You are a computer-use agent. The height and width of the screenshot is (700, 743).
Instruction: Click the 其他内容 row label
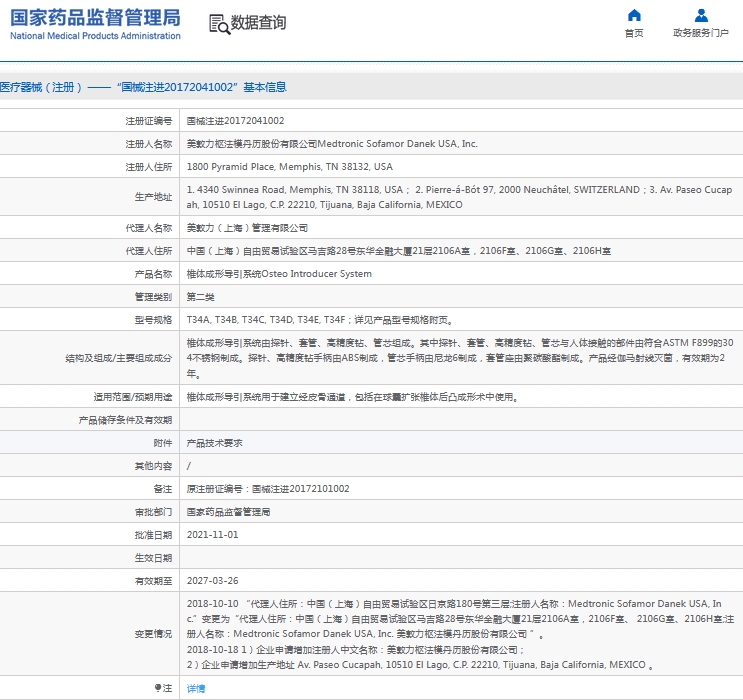pos(153,466)
